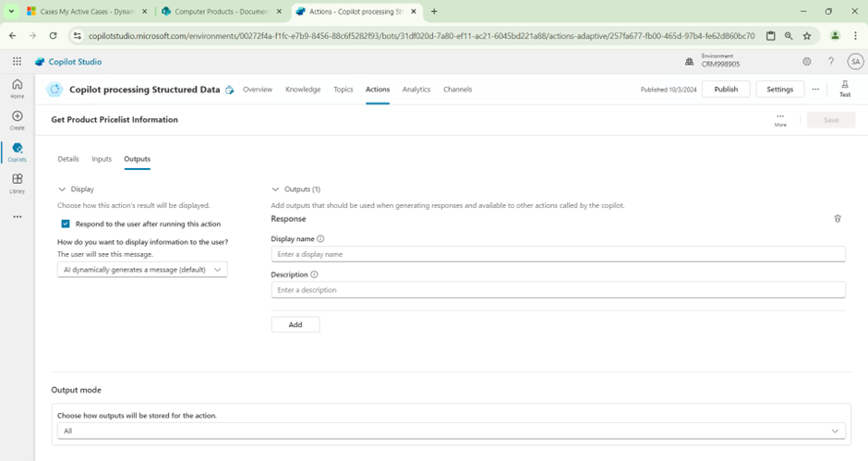868x461 pixels.
Task: Switch to the Inputs tab
Action: (x=102, y=159)
